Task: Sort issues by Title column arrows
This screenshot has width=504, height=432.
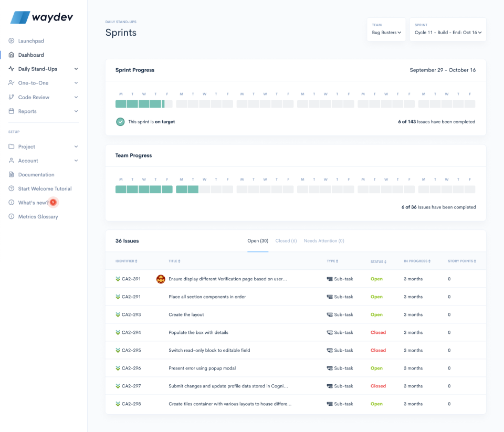Action: (x=179, y=261)
